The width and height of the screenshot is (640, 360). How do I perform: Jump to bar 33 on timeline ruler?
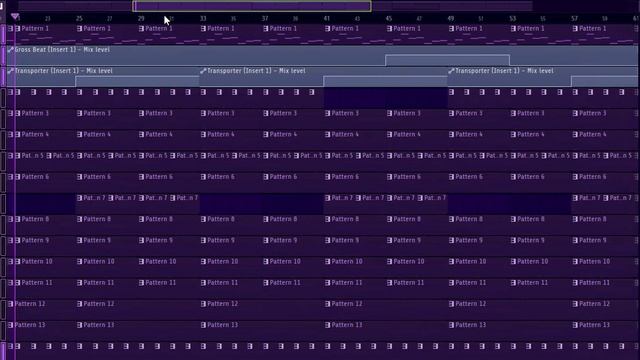203,19
